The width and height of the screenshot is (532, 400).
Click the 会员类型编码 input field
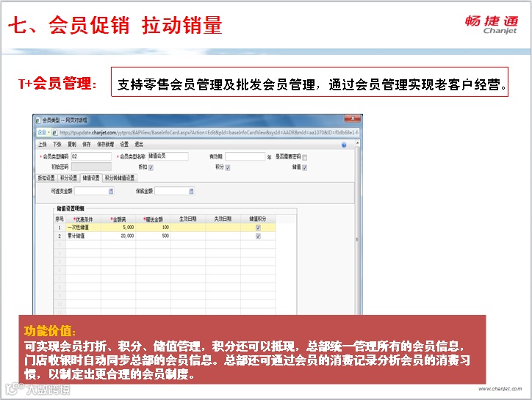coord(91,156)
